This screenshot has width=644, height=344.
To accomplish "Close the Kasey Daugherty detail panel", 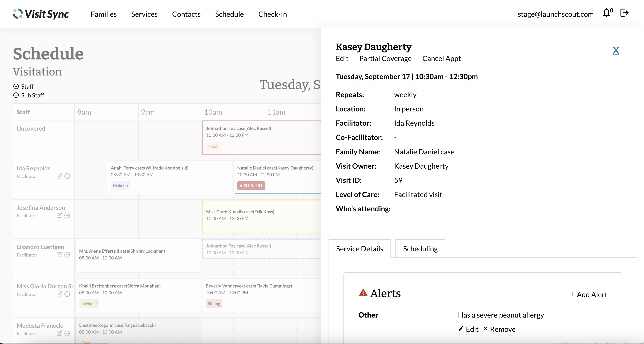I will 616,50.
